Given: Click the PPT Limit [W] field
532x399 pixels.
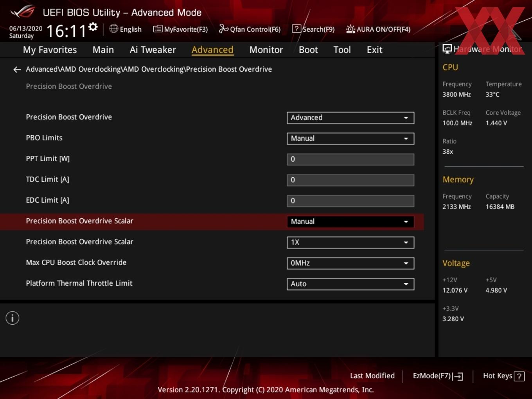Looking at the screenshot, I should pos(350,159).
